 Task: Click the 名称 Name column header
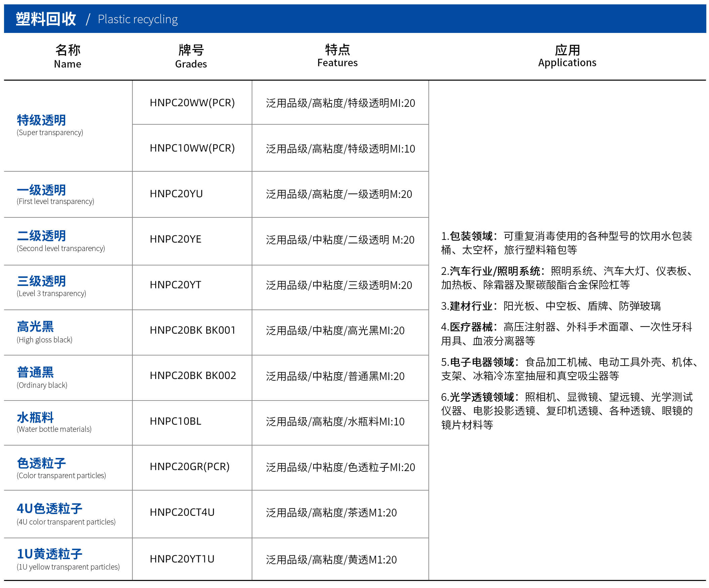[x=68, y=56]
